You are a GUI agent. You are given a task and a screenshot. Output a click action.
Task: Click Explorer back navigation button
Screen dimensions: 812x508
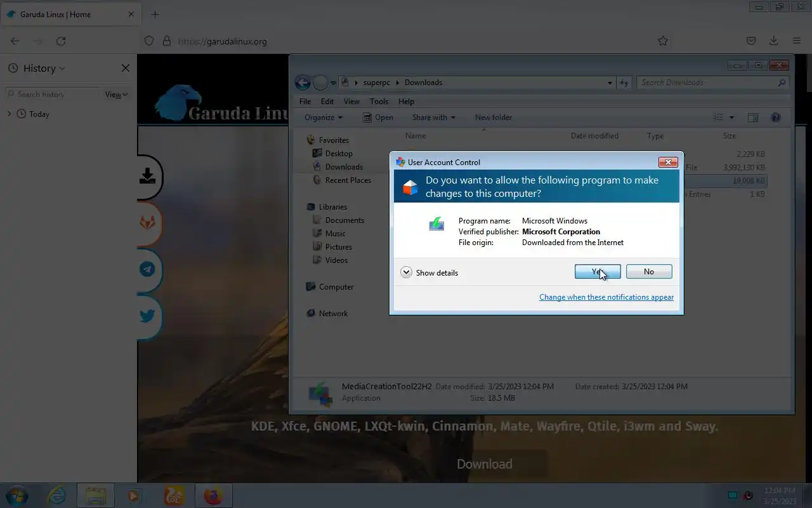(303, 83)
